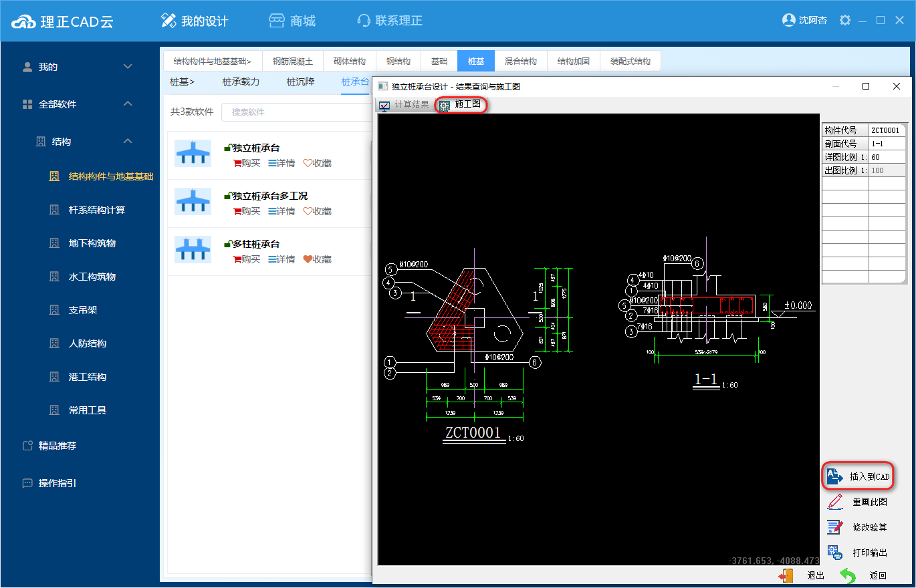Click 插入到CAD button
This screenshot has width=916, height=588.
tap(858, 476)
